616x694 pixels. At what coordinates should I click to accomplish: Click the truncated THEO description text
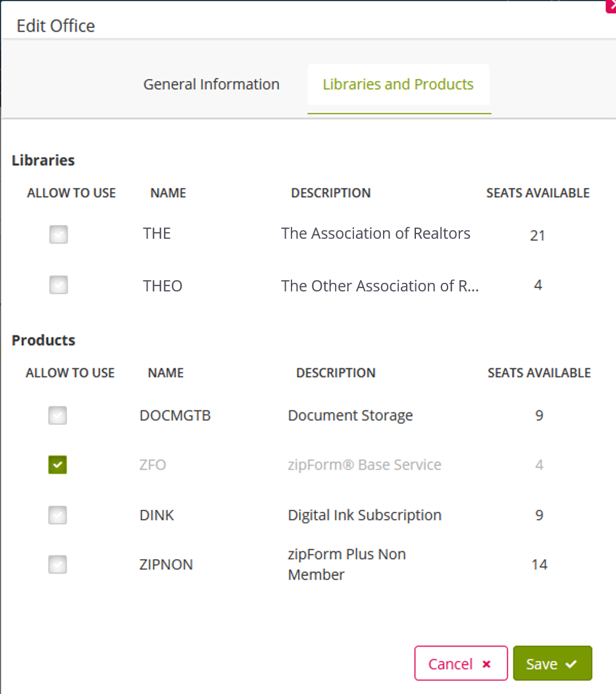[x=380, y=285]
